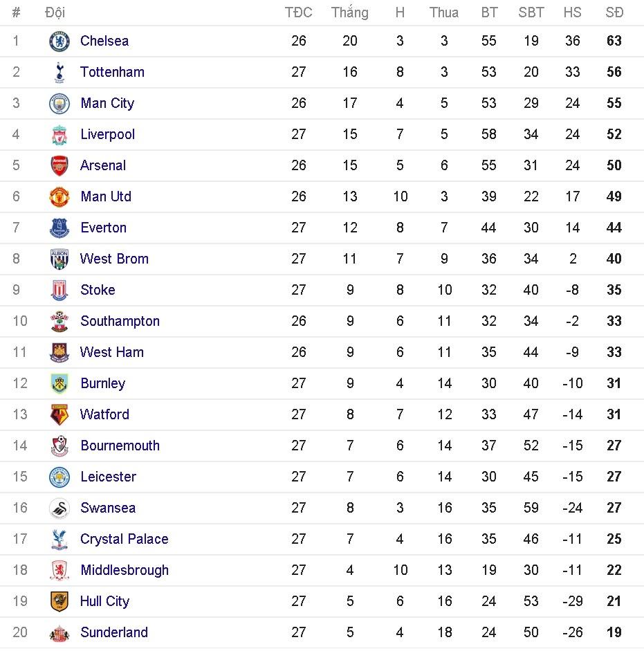Open the Bournemouth team link
Screen dimensions: 644x651
120,446
